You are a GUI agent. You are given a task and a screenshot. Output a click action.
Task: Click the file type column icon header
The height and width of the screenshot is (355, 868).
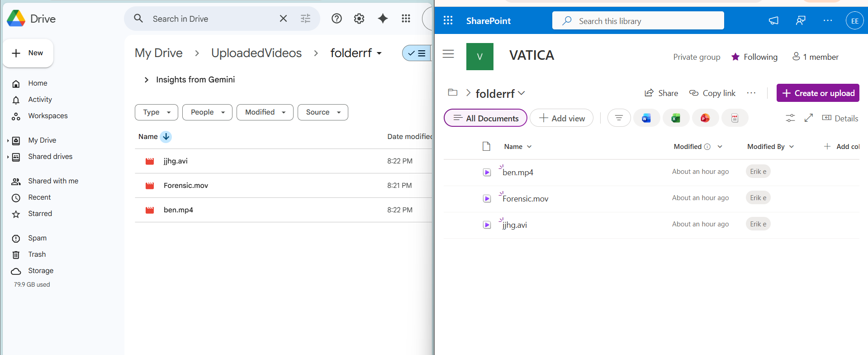click(486, 146)
